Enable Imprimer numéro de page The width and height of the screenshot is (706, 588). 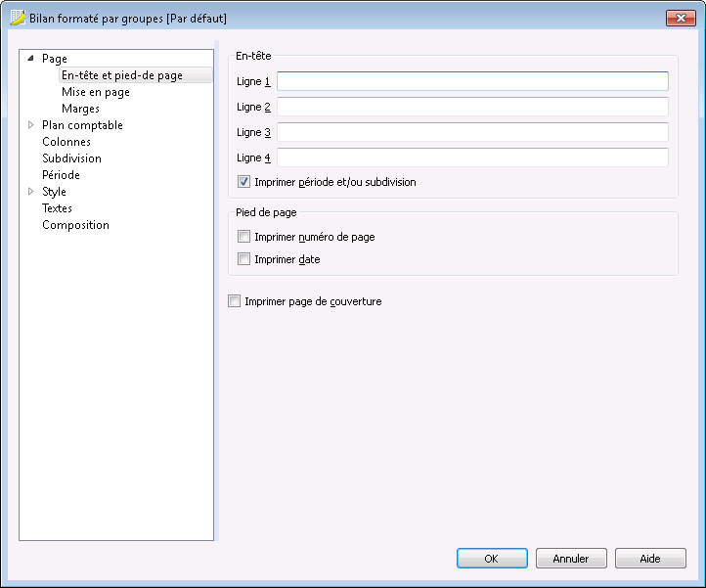click(x=243, y=236)
